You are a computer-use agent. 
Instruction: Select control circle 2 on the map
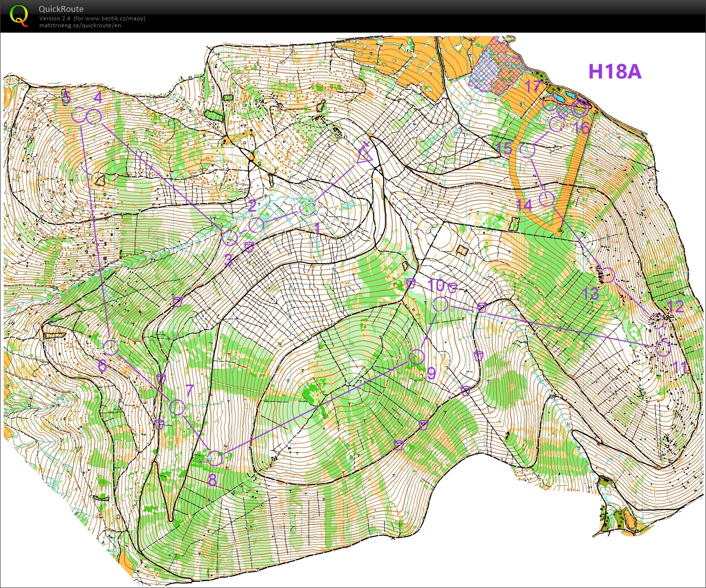coord(256,225)
